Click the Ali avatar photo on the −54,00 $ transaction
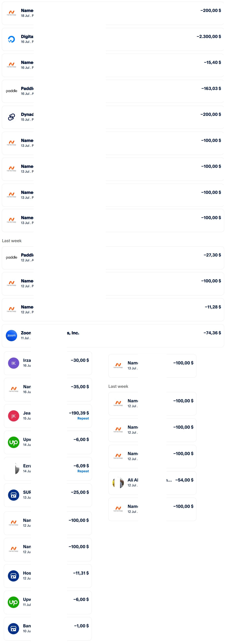Image resolution: width=225 pixels, height=644 pixels. (x=118, y=483)
